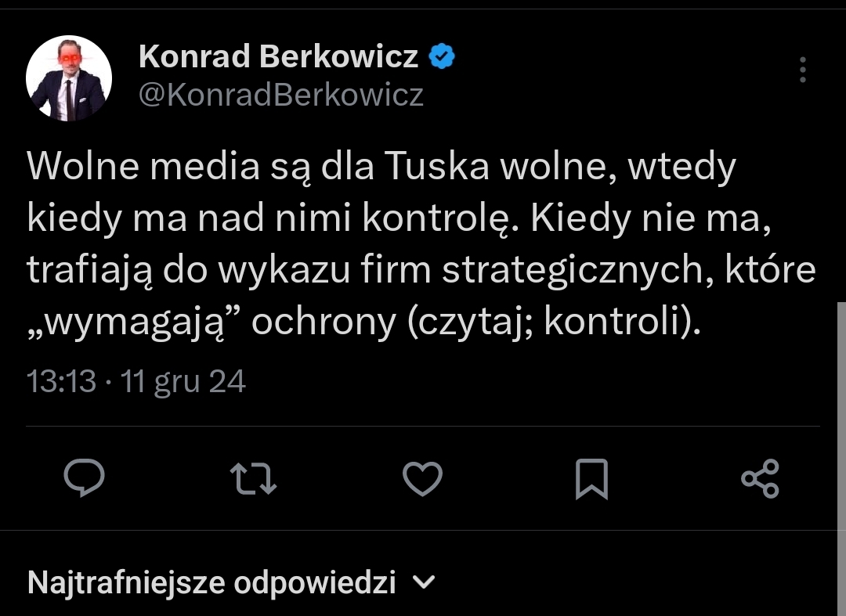Click the date "11 gru 24"
This screenshot has height=616, width=846.
click(183, 381)
